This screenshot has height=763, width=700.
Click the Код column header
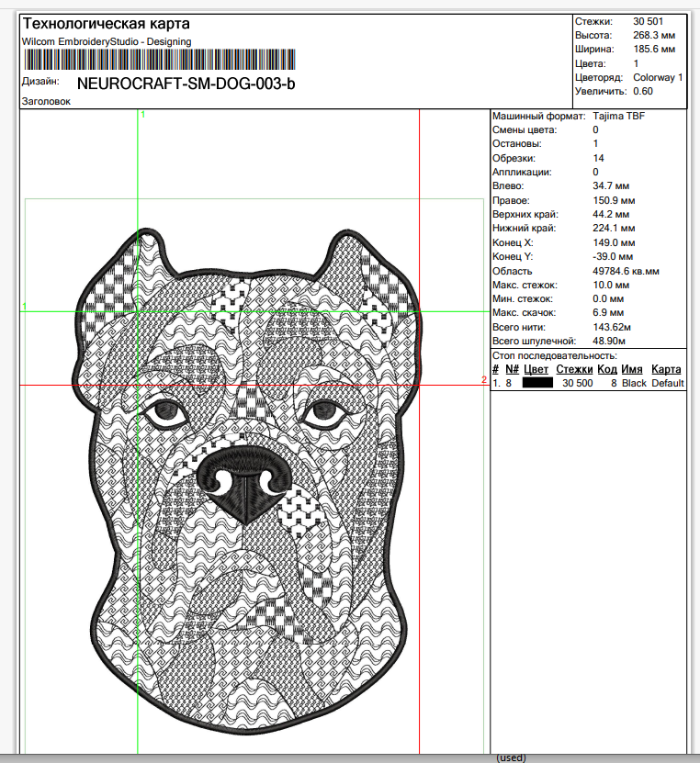coord(607,369)
